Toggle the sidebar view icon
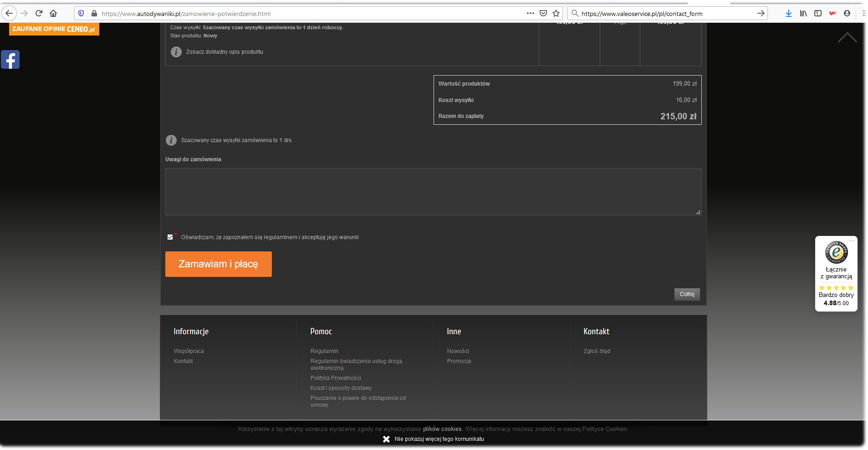 818,13
